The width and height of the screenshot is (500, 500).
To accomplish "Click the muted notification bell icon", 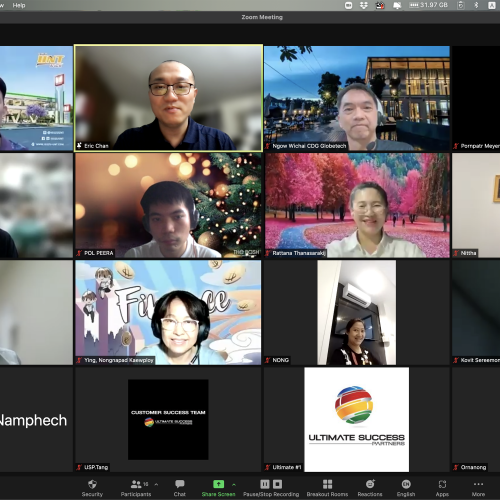I will [397, 5].
